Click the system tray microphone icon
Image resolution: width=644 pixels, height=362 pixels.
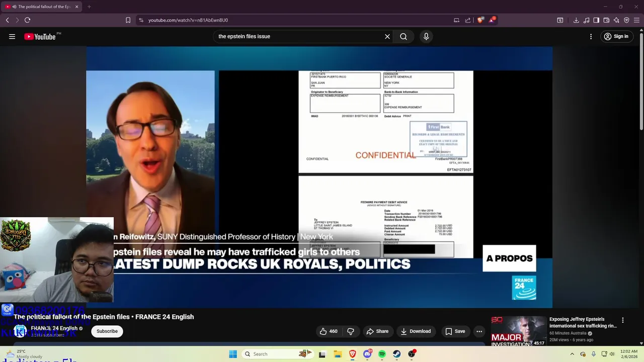coord(594,354)
